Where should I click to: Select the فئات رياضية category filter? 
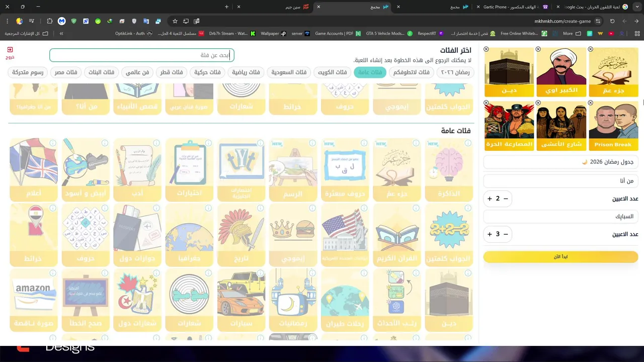pos(246,72)
